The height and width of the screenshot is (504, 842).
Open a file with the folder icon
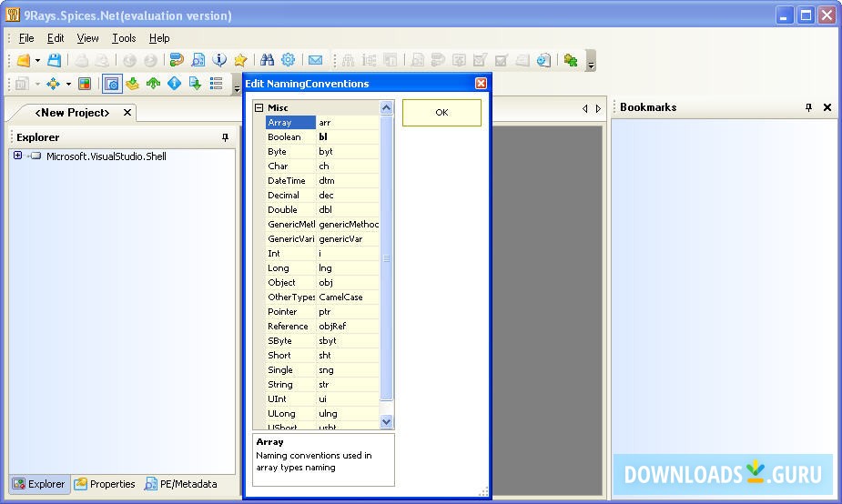click(x=23, y=60)
